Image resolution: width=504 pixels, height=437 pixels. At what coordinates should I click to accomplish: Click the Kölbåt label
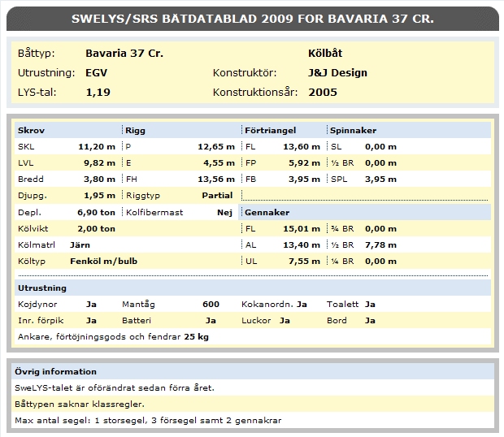(325, 54)
